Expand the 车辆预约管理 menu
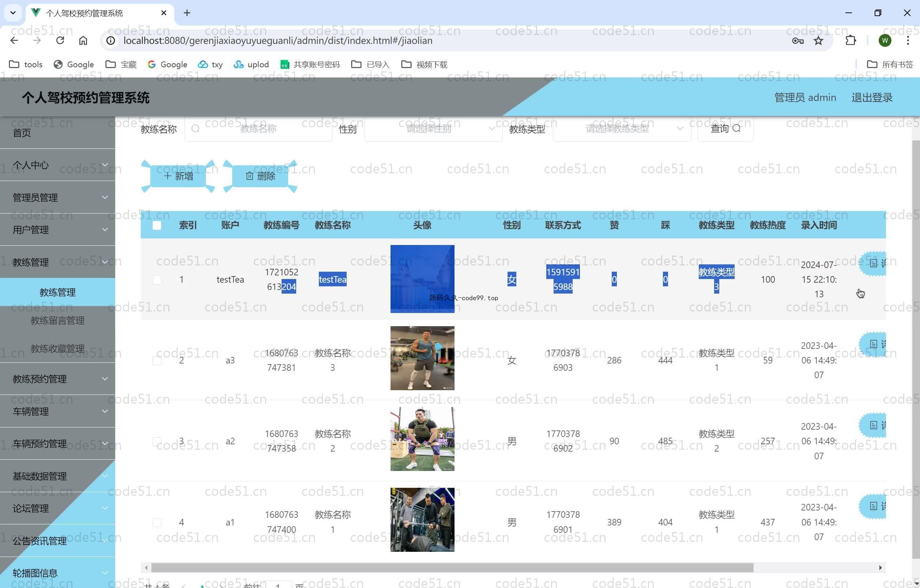Viewport: 920px width, 588px height. pyautogui.click(x=57, y=444)
